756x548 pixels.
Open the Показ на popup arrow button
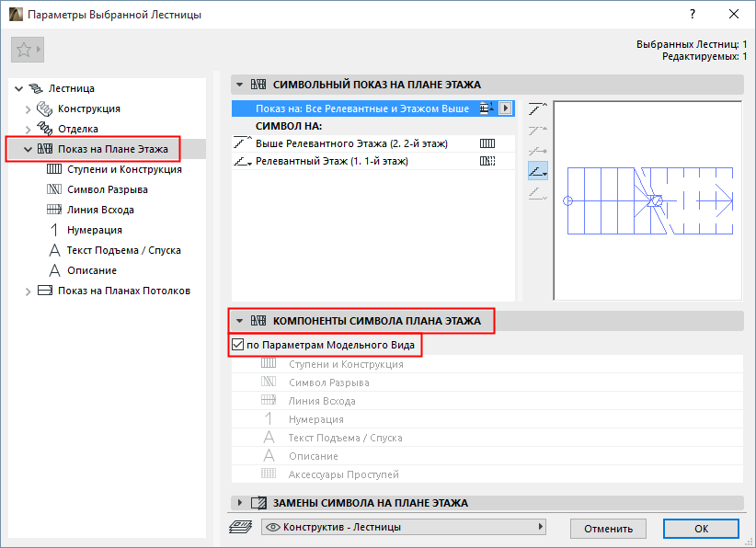505,108
